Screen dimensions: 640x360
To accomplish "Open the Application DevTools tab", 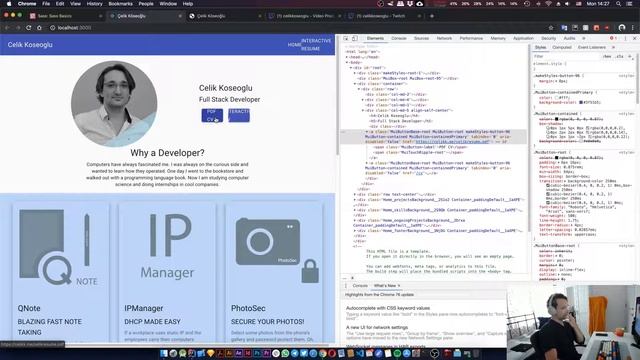I will [523, 38].
